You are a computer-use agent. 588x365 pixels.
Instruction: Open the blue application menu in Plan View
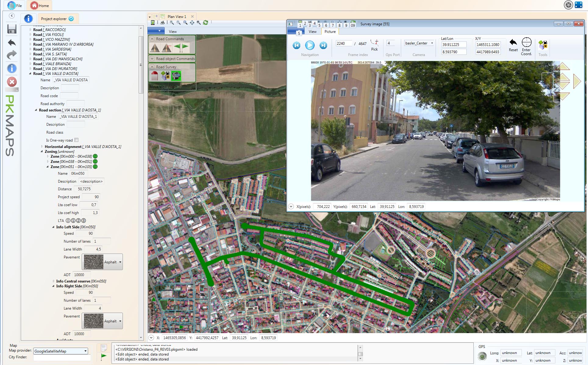pyautogui.click(x=156, y=31)
